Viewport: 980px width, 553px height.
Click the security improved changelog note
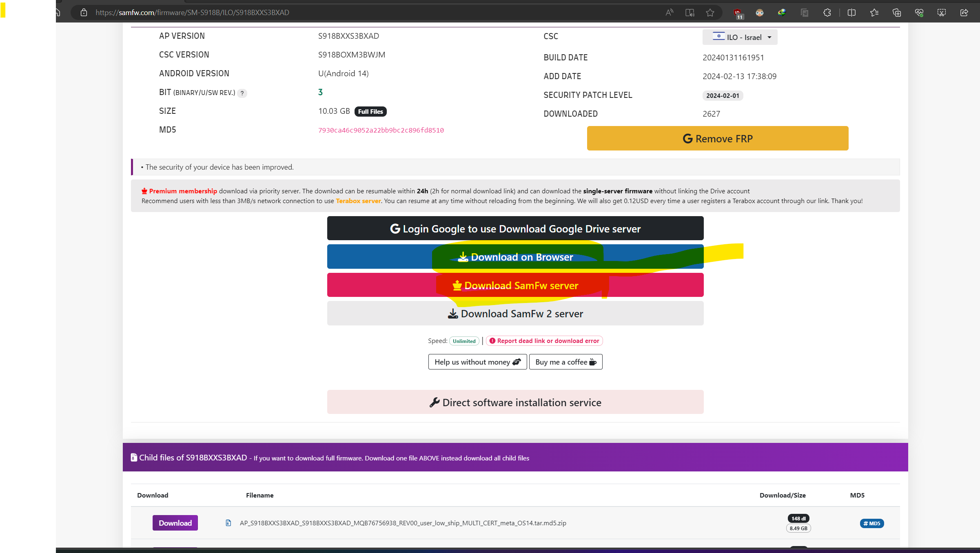click(219, 167)
